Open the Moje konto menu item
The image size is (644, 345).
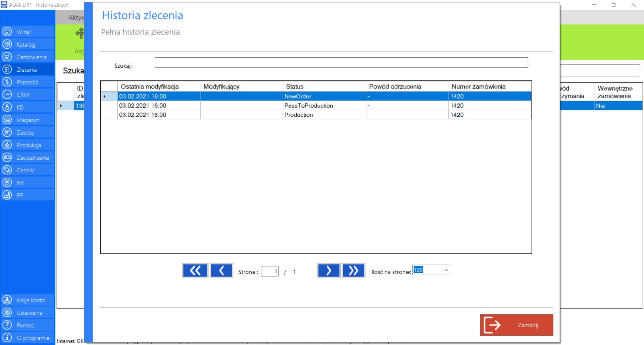(x=31, y=300)
